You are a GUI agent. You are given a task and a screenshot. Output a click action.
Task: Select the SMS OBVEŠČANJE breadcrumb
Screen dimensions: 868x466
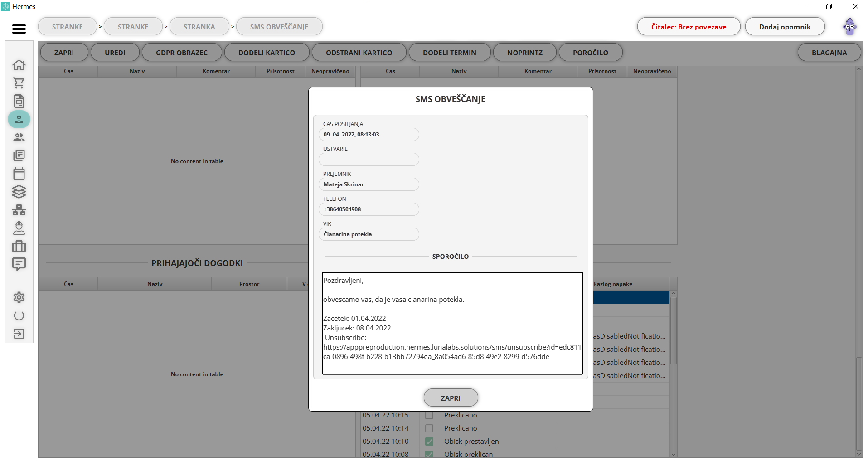tap(279, 27)
